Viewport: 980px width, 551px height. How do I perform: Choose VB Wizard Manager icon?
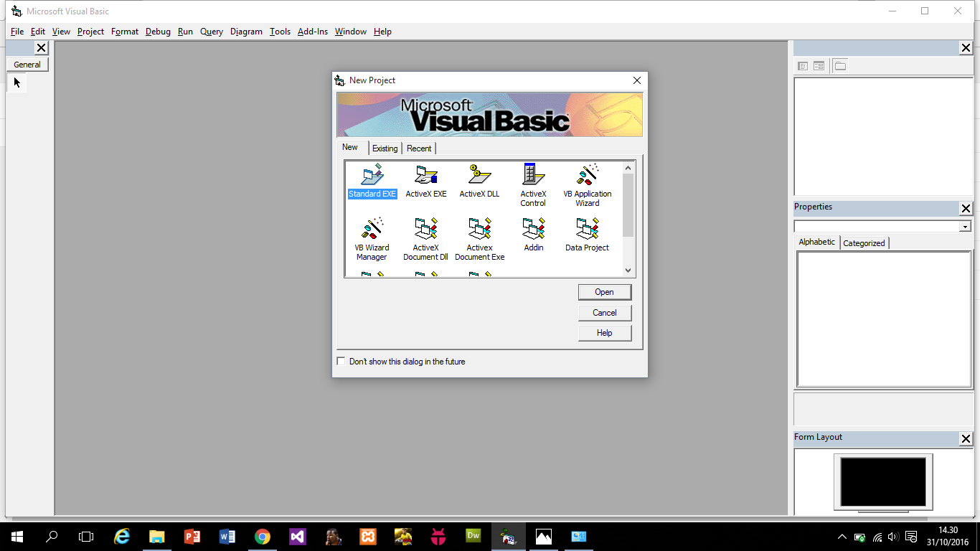click(x=372, y=240)
